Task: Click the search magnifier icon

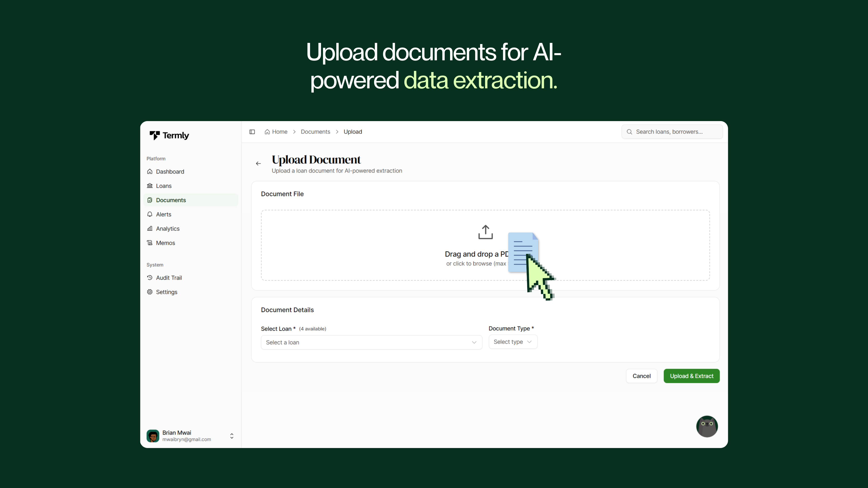Action: pyautogui.click(x=629, y=132)
